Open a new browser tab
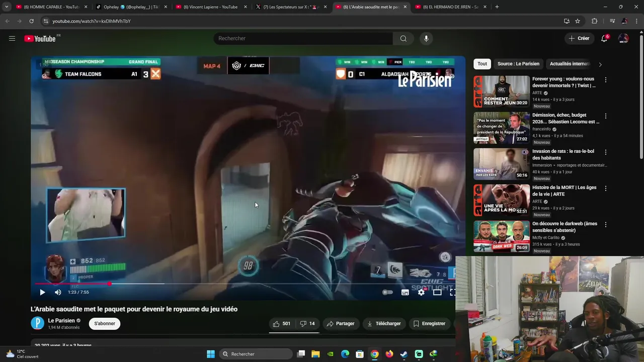This screenshot has width=644, height=362. coord(497,7)
